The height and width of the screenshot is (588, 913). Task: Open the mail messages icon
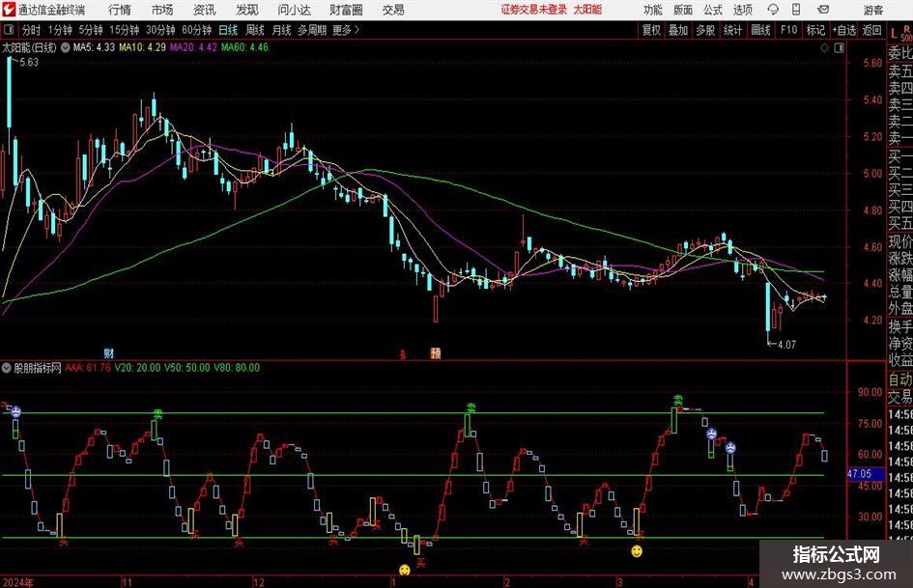pos(823,10)
